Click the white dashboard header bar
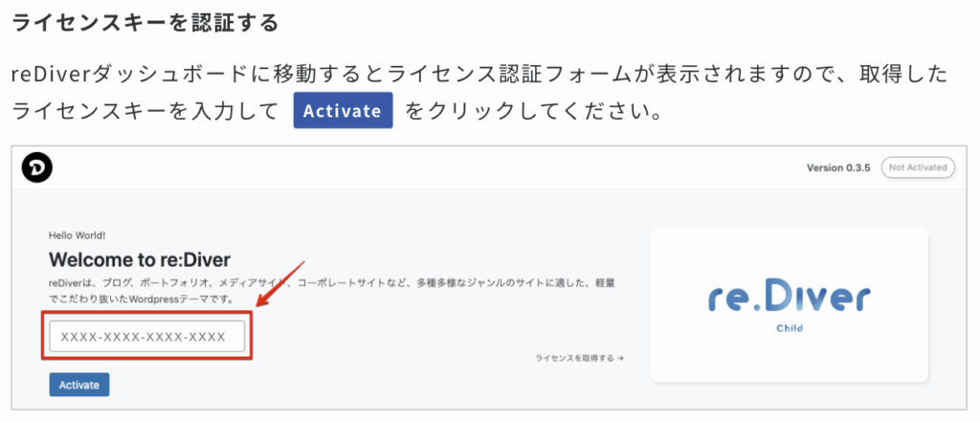 pyautogui.click(x=490, y=167)
